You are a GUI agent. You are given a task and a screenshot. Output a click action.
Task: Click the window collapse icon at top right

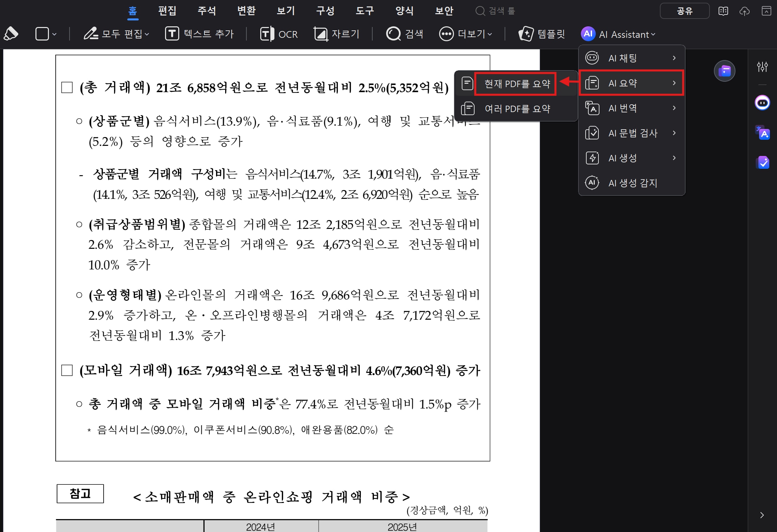point(766,11)
